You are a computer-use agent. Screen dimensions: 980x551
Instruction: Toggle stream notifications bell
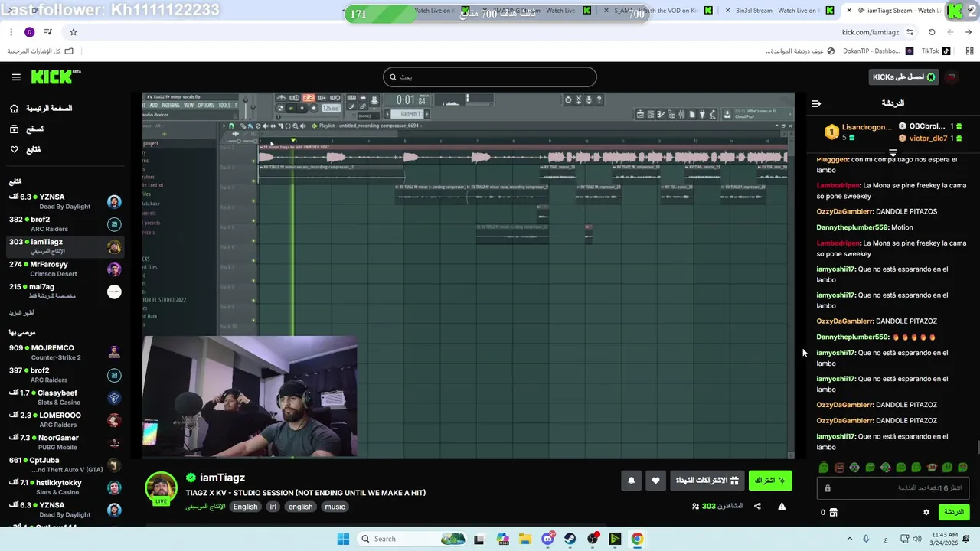[x=632, y=481]
